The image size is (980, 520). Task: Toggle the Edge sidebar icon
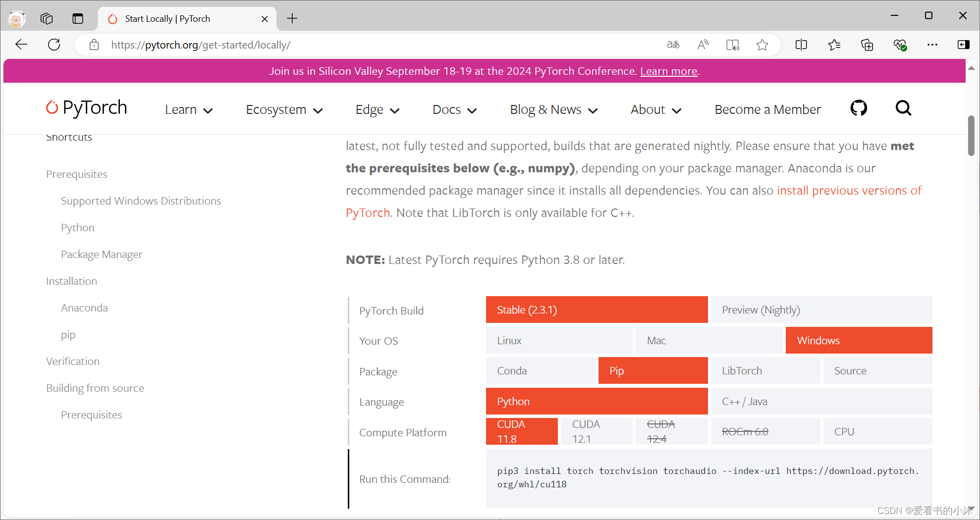click(x=963, y=45)
